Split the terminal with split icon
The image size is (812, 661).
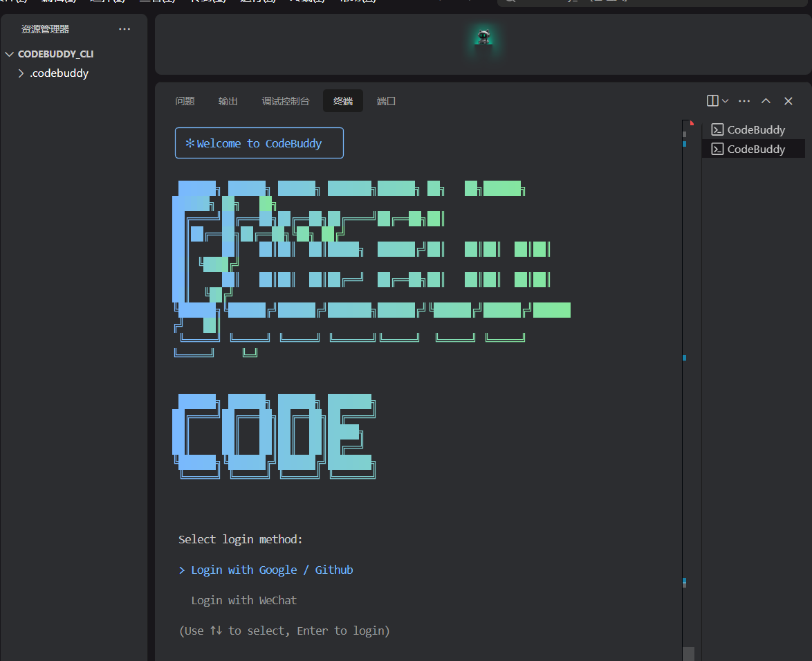(712, 101)
